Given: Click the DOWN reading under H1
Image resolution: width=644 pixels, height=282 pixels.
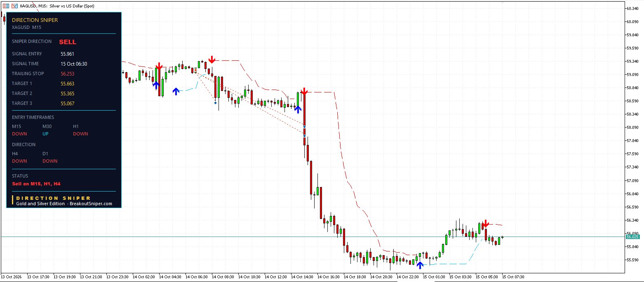Looking at the screenshot, I should pos(80,134).
